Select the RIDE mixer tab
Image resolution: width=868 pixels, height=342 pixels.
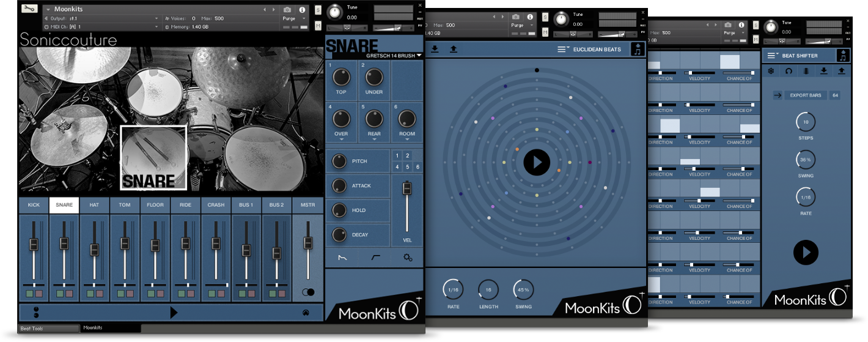click(185, 205)
